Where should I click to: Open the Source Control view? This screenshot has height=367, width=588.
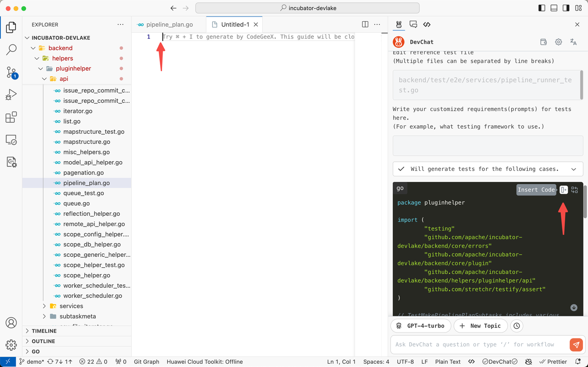[x=11, y=72]
